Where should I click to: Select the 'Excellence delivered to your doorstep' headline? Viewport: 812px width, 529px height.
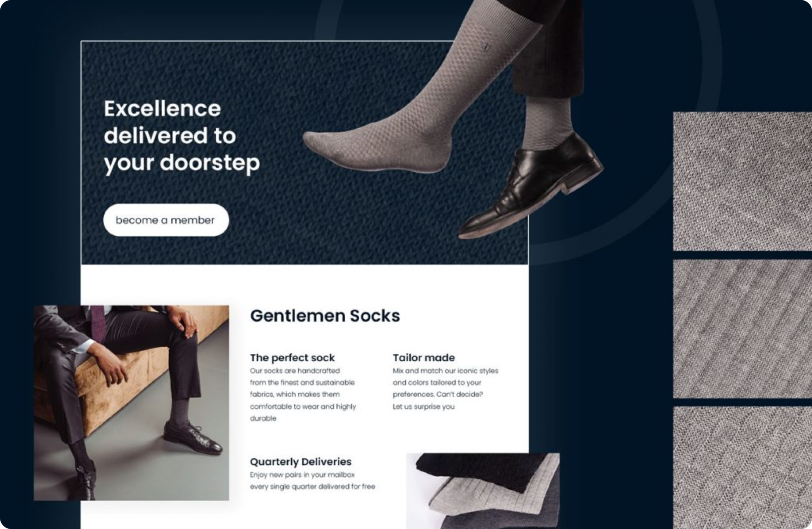182,136
